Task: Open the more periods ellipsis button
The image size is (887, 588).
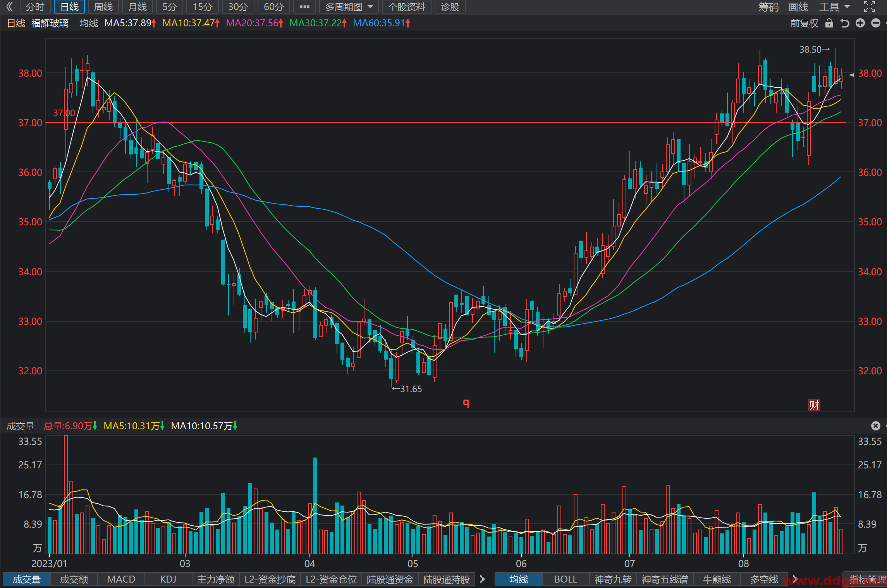Action: pyautogui.click(x=304, y=7)
